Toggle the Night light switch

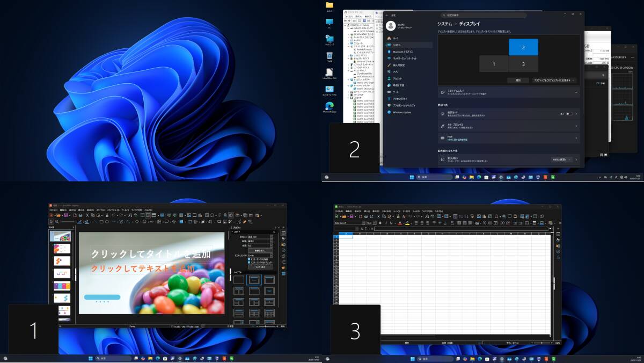pyautogui.click(x=569, y=114)
